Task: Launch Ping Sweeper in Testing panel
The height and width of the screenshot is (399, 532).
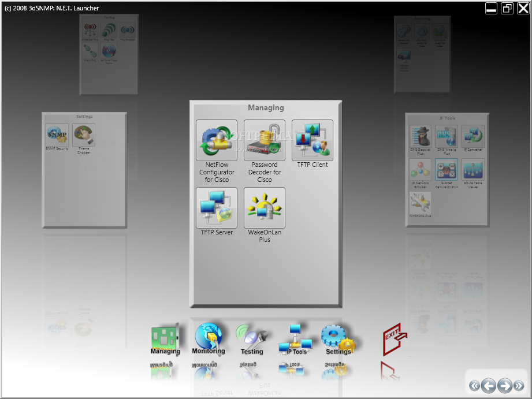Action: [128, 30]
